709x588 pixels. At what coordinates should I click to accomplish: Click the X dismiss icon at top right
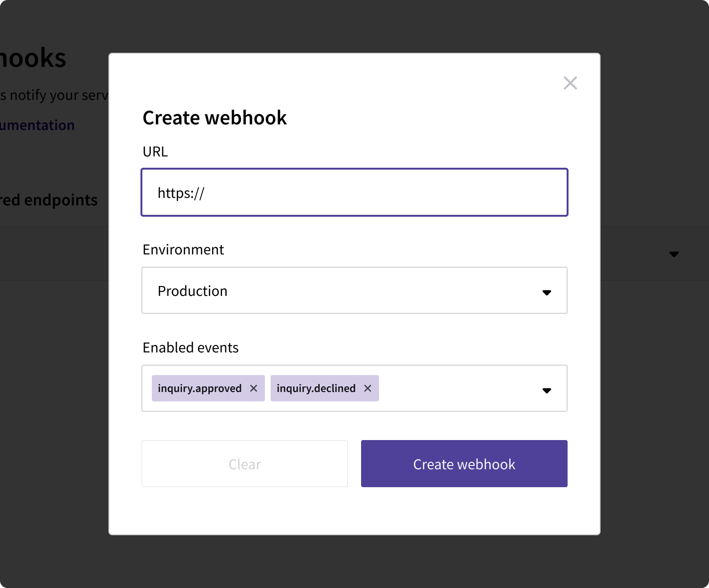570,82
